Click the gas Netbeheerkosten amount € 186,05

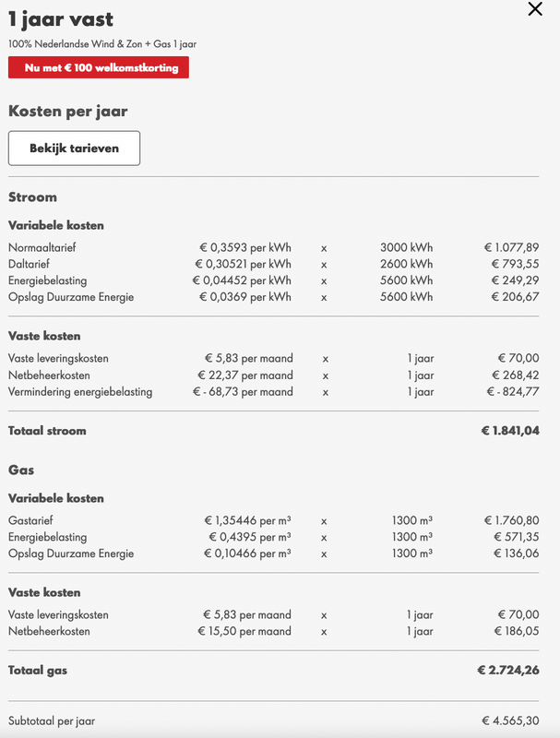518,632
